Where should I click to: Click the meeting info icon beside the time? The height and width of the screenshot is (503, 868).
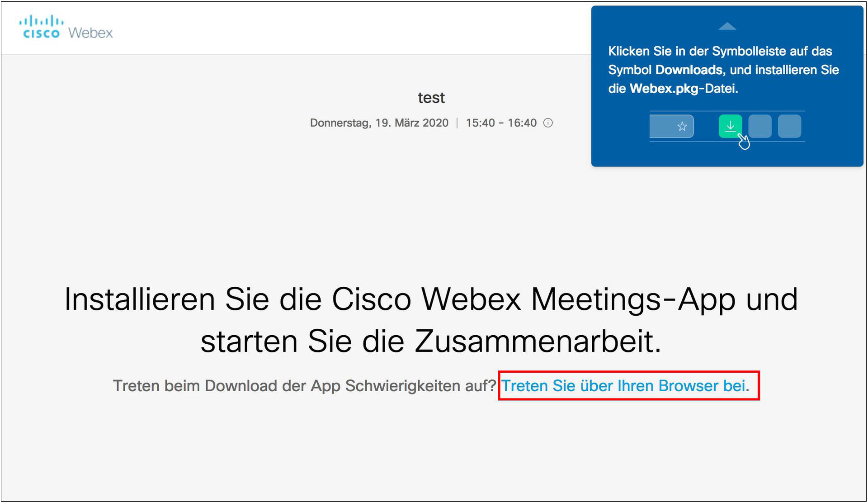click(548, 123)
